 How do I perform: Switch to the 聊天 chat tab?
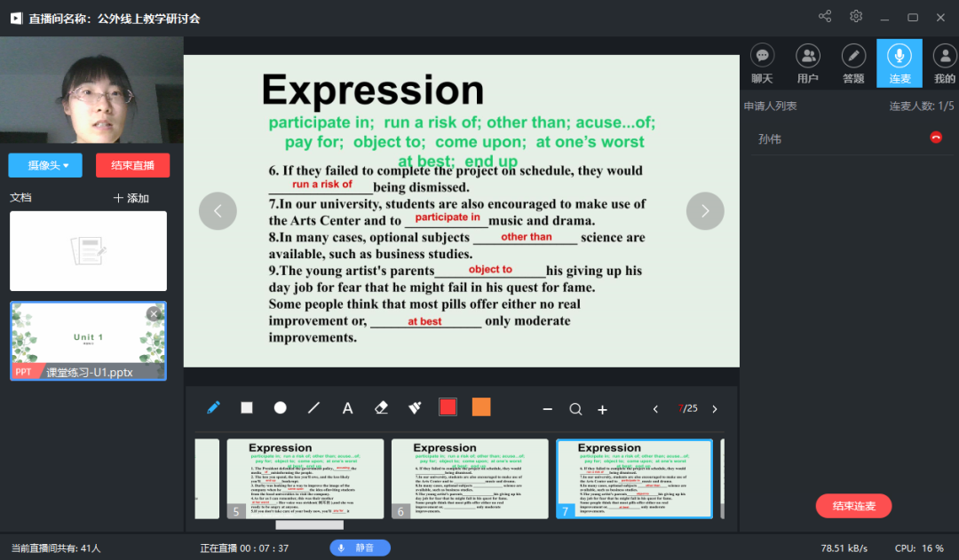point(762,64)
